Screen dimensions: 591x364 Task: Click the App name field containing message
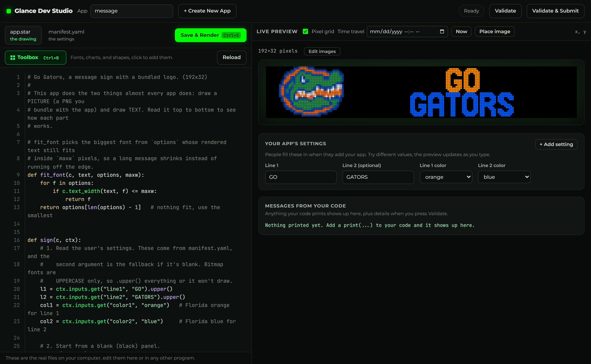[x=132, y=11]
